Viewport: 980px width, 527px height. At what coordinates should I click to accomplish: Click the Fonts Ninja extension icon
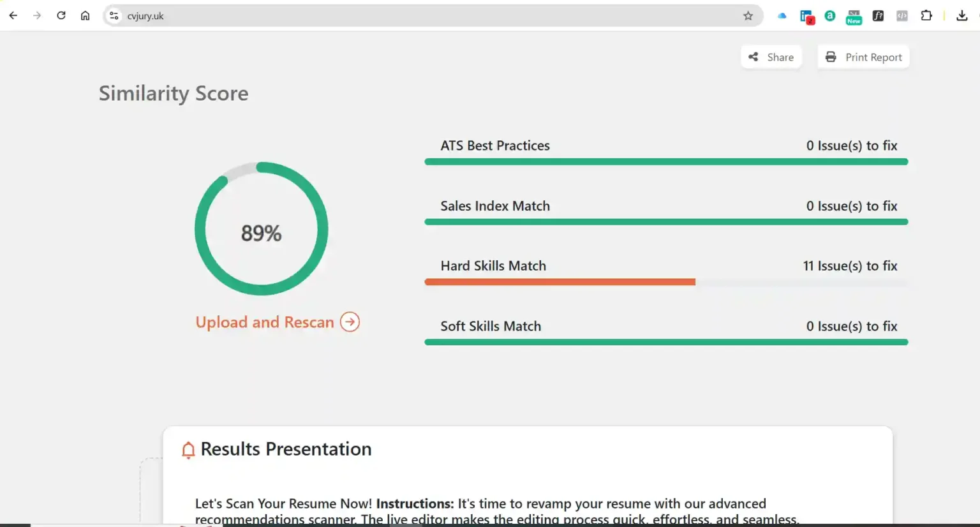(877, 16)
